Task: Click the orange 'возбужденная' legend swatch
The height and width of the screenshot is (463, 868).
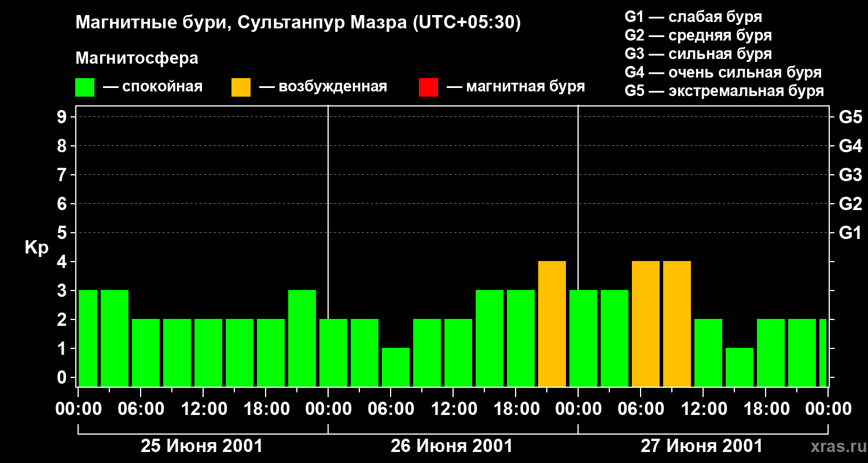Action: click(x=241, y=87)
